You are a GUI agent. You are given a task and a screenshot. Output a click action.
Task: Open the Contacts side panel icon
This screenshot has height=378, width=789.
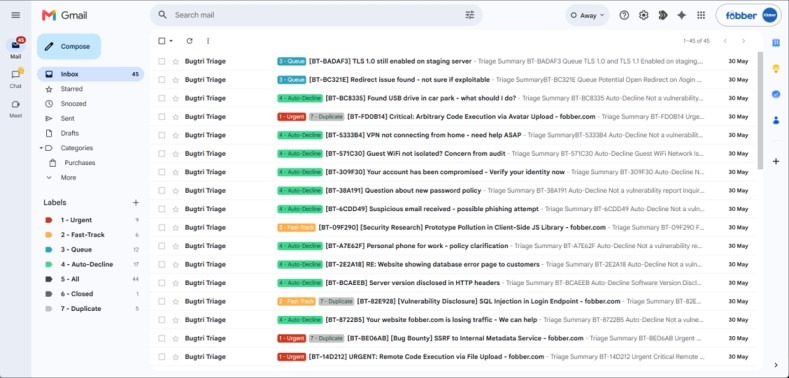pyautogui.click(x=775, y=120)
